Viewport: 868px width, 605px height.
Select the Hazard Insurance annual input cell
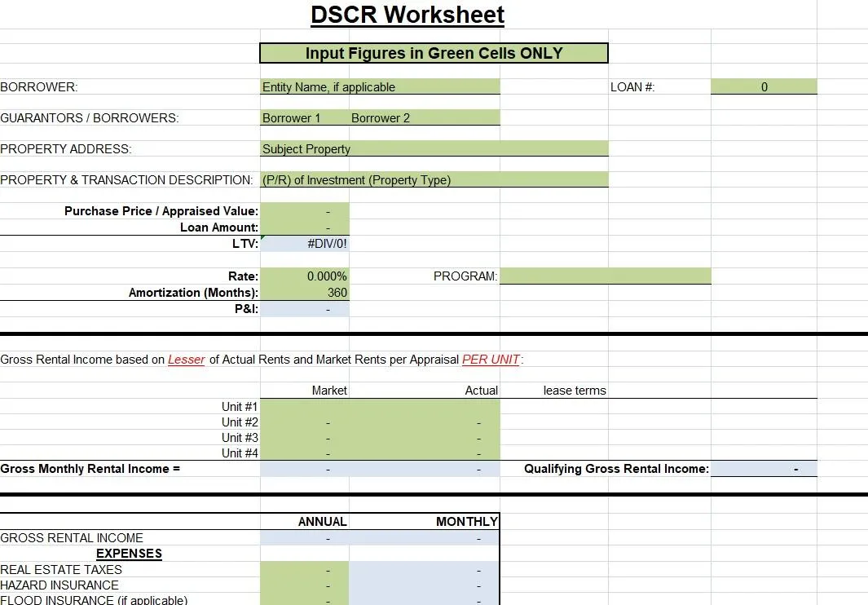(x=305, y=585)
